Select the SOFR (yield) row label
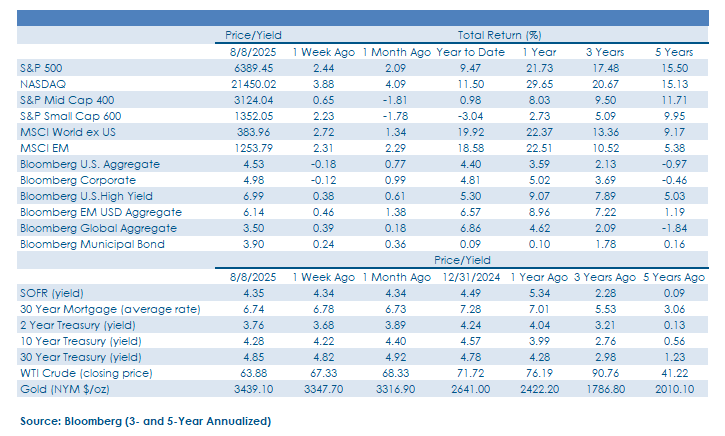The image size is (725, 436). click(x=52, y=293)
